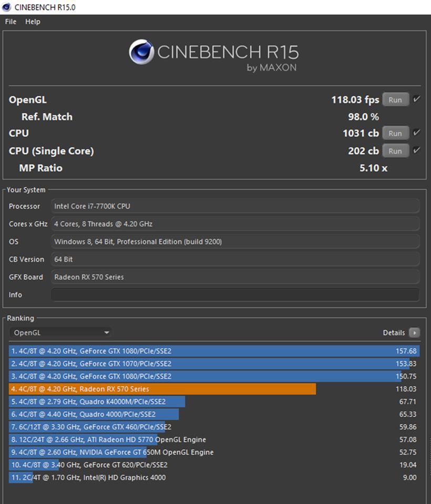Click the CB Version field 64 Bit

235,259
